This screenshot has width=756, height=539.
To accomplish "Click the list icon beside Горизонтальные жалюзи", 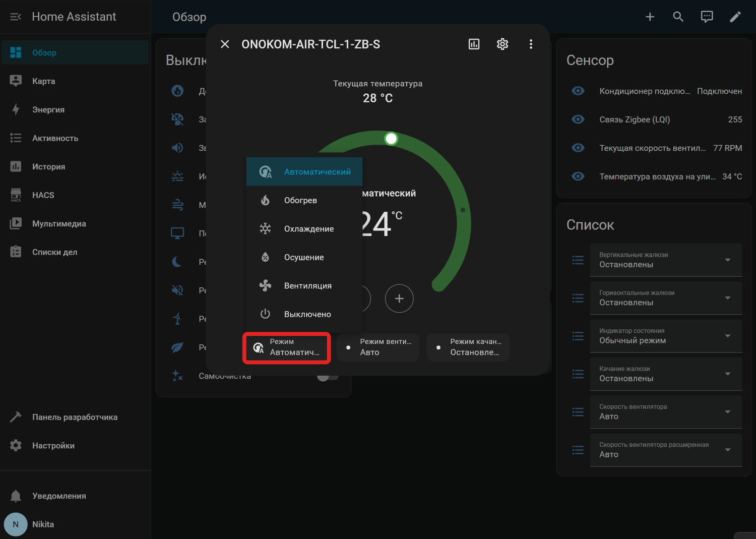I will click(x=578, y=298).
